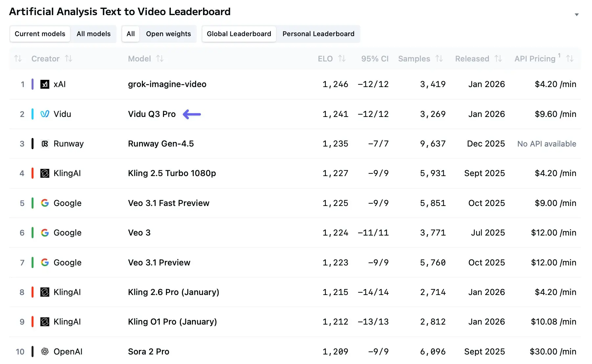Image resolution: width=592 pixels, height=364 pixels.
Task: Select the Global Leaderboard tab
Action: pos(239,34)
